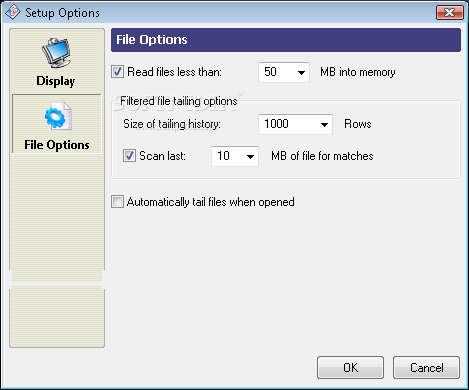Toggle the Read files less than checkbox
469x390 pixels.
[117, 72]
